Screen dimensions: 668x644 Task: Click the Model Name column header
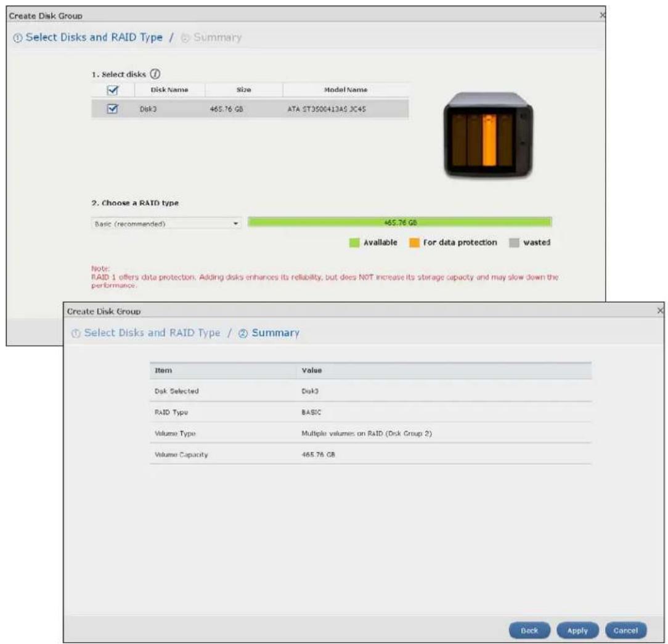[x=346, y=90]
